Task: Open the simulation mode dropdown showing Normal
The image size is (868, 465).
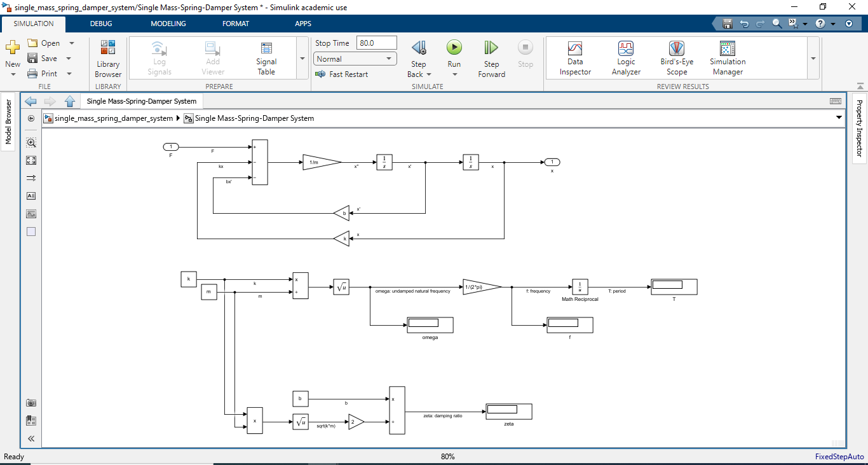Action: pos(389,58)
